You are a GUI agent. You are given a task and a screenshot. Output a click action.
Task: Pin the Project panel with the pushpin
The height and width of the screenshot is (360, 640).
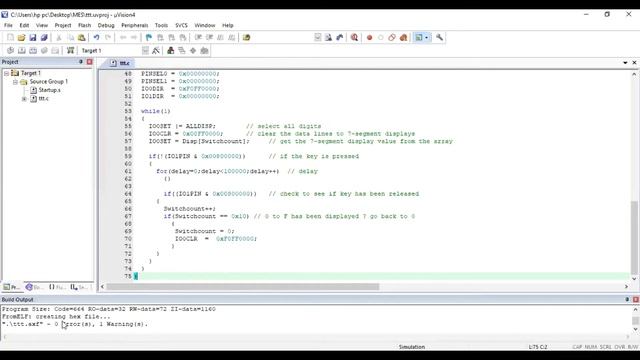(80, 62)
